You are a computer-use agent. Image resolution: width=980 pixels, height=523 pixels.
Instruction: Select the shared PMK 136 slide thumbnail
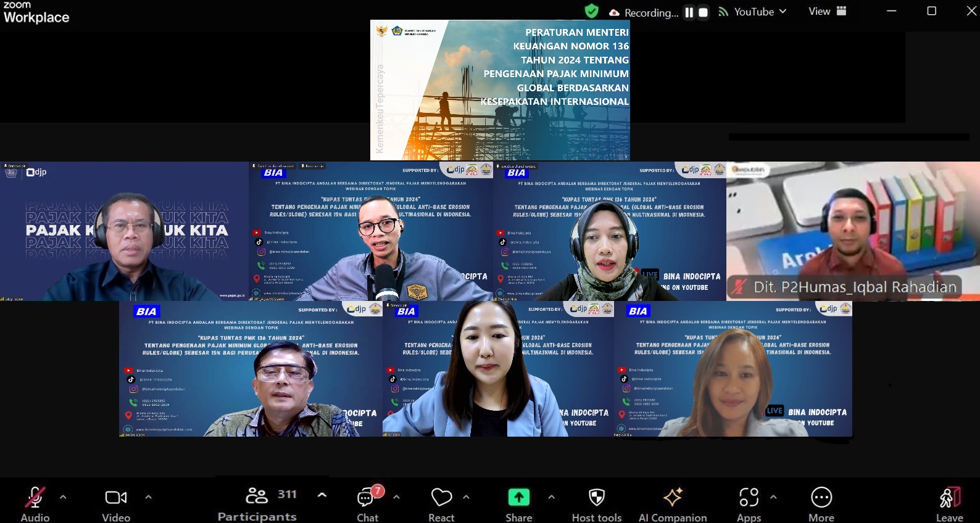pos(500,90)
